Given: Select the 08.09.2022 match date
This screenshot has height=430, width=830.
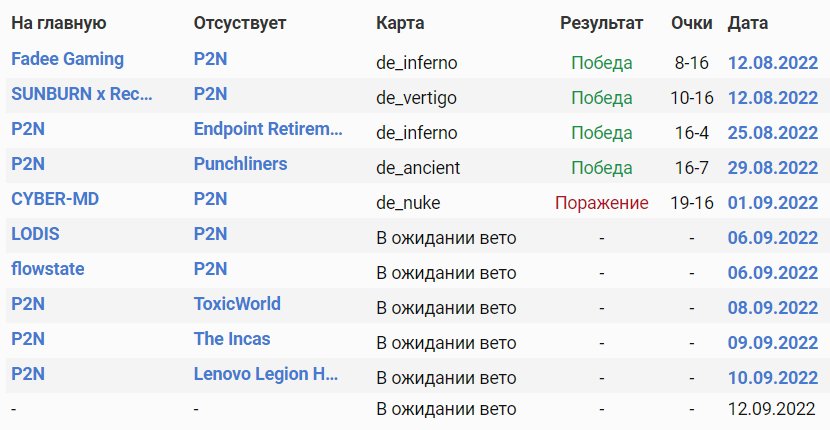Looking at the screenshot, I should (773, 308).
